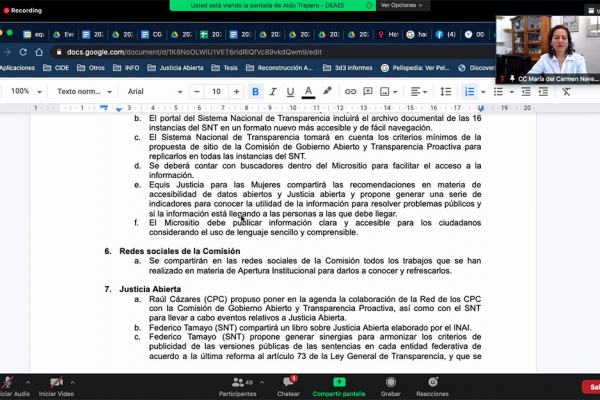Toggle underline formatting
Viewport: 600px width, 400px height.
[x=290, y=91]
